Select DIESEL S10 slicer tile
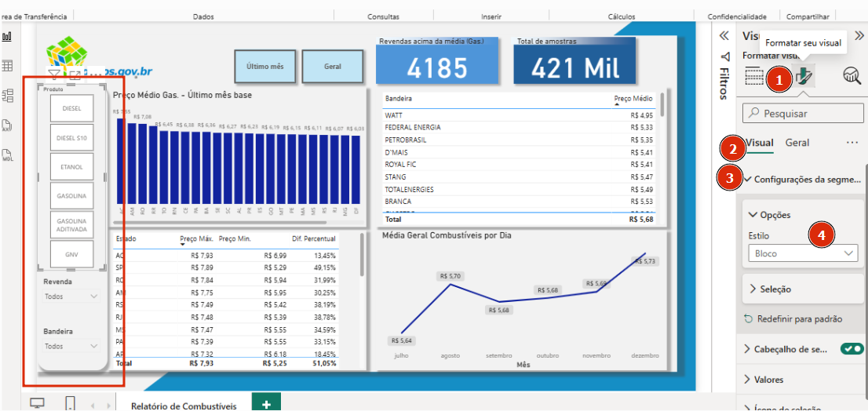 [72, 137]
